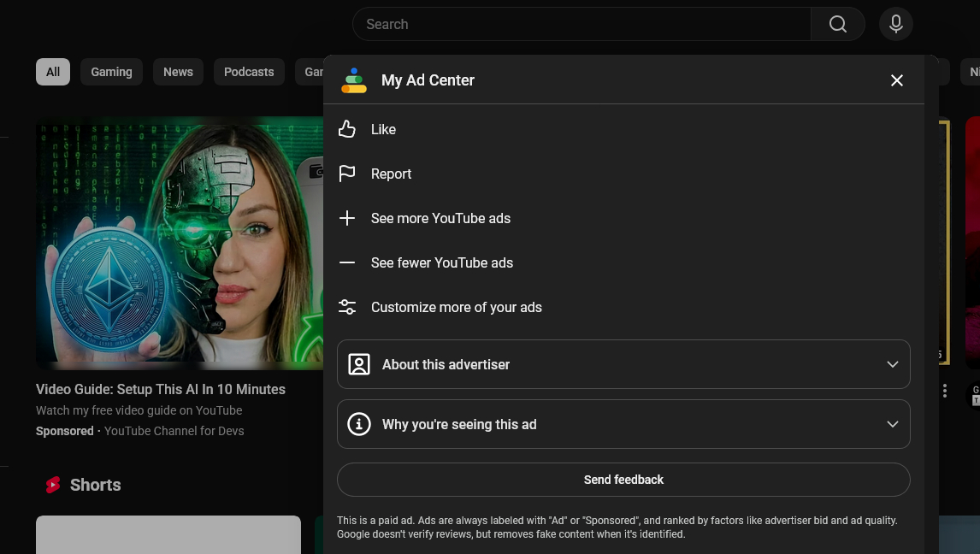Expand the About this advertiser section
Image resolution: width=980 pixels, height=554 pixels.
tap(623, 364)
